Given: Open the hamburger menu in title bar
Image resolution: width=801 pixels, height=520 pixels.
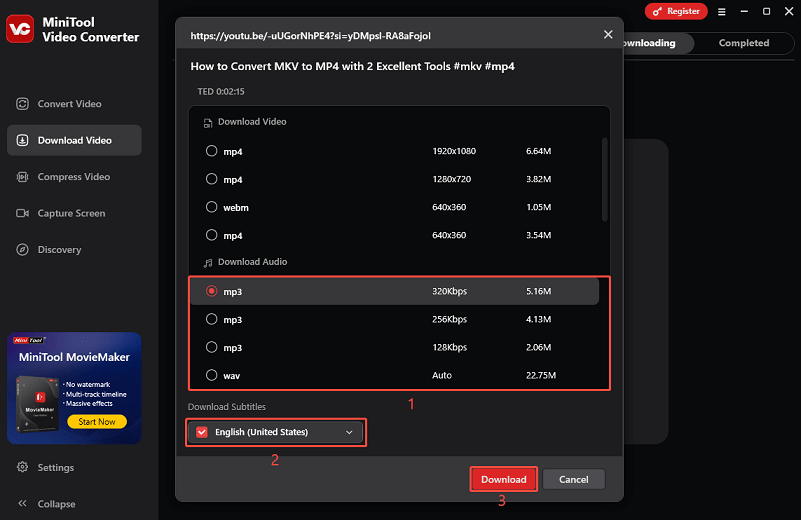Looking at the screenshot, I should (721, 11).
